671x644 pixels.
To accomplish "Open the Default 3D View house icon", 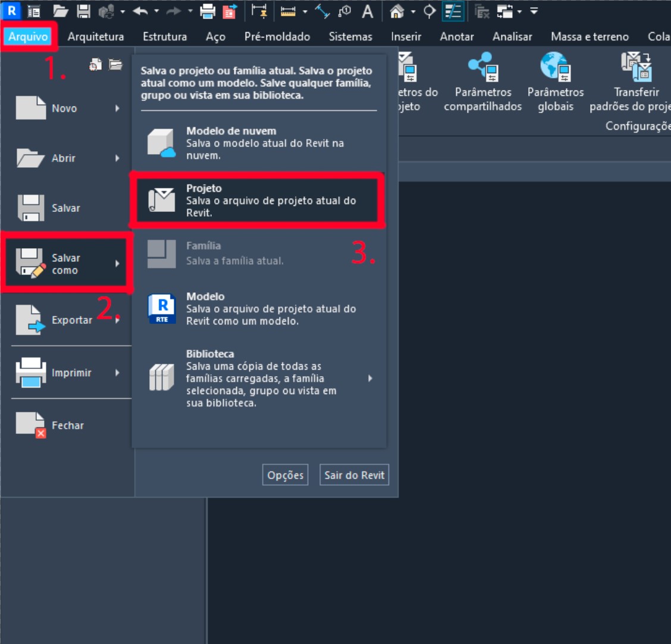I will [x=397, y=11].
